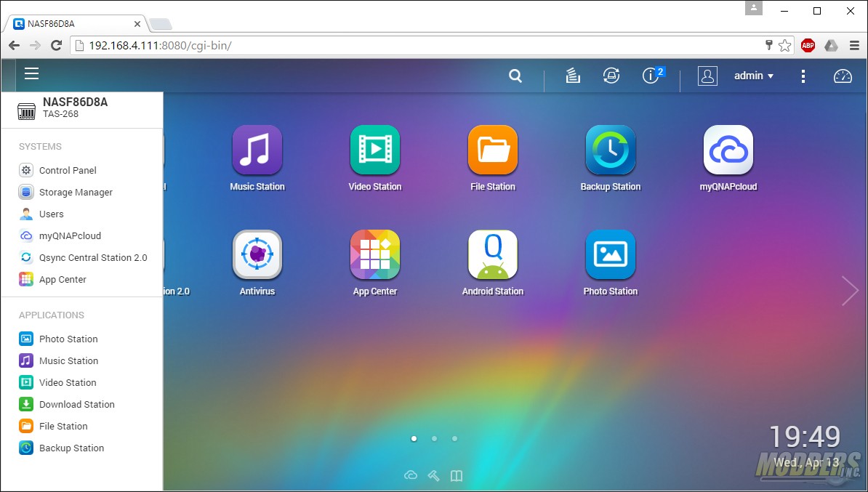Switch to third desktop page dot
868x492 pixels.
(x=454, y=439)
